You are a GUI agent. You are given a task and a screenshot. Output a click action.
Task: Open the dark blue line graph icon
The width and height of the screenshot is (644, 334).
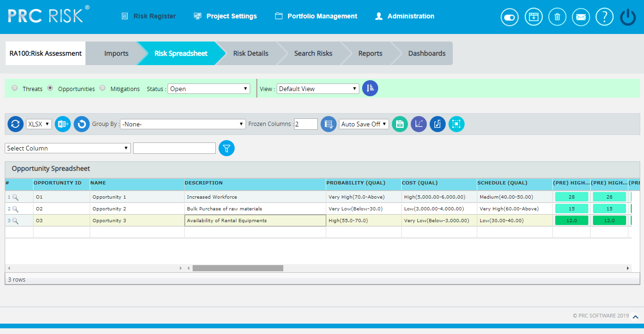438,124
